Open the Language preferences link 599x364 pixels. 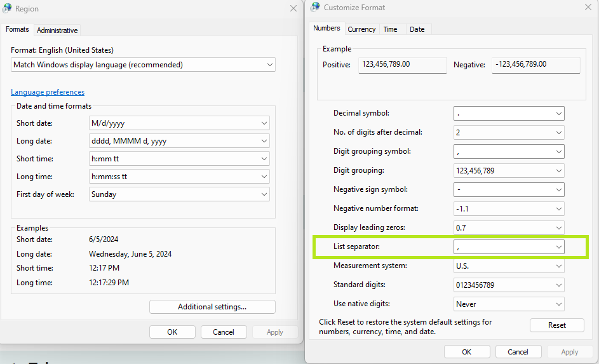48,92
